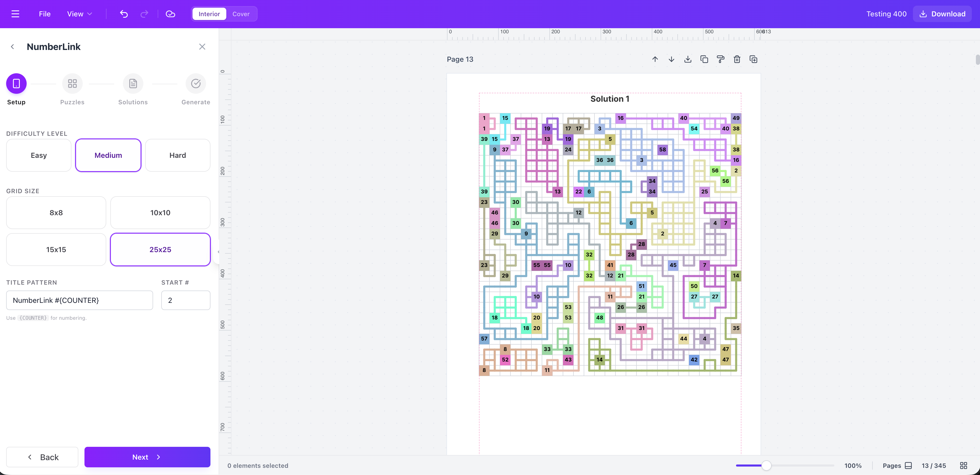Click the cloud save status icon
980x475 pixels.
coord(170,14)
